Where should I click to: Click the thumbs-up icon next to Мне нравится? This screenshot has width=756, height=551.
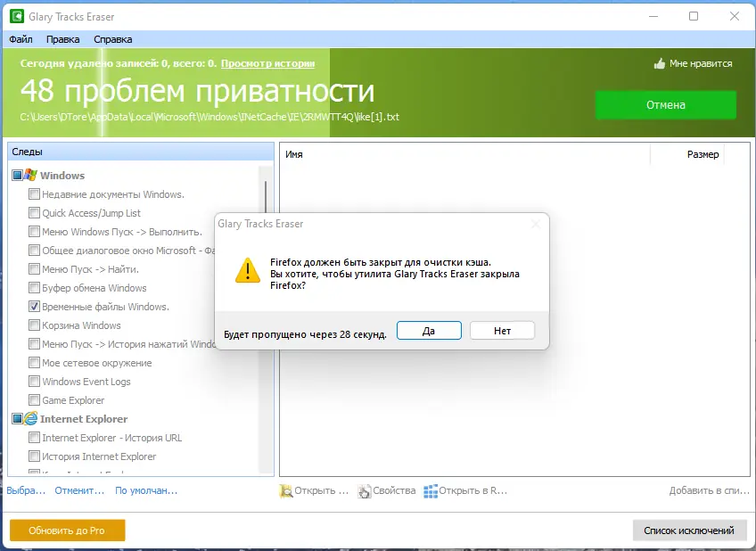[660, 63]
